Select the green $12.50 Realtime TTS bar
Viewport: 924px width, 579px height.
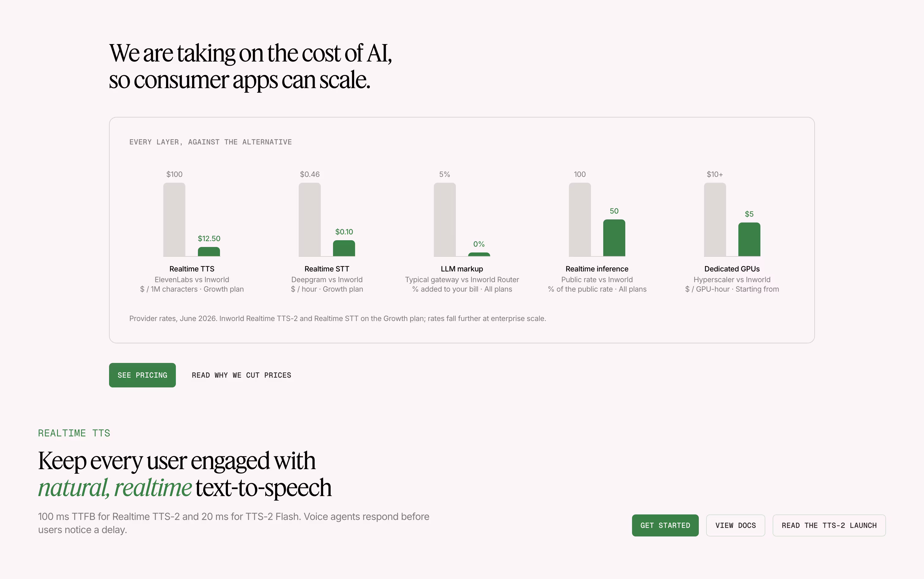pyautogui.click(x=209, y=252)
